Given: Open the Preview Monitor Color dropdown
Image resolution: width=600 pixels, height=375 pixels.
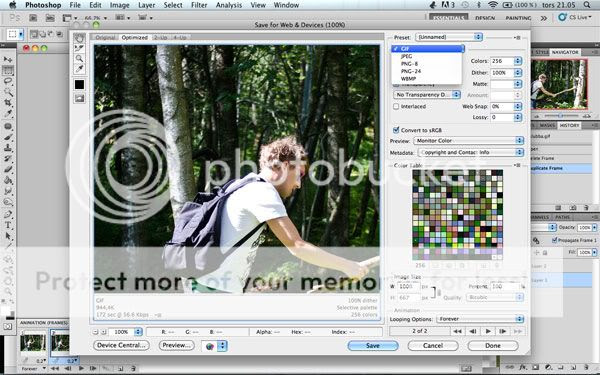Looking at the screenshot, I should tap(468, 141).
